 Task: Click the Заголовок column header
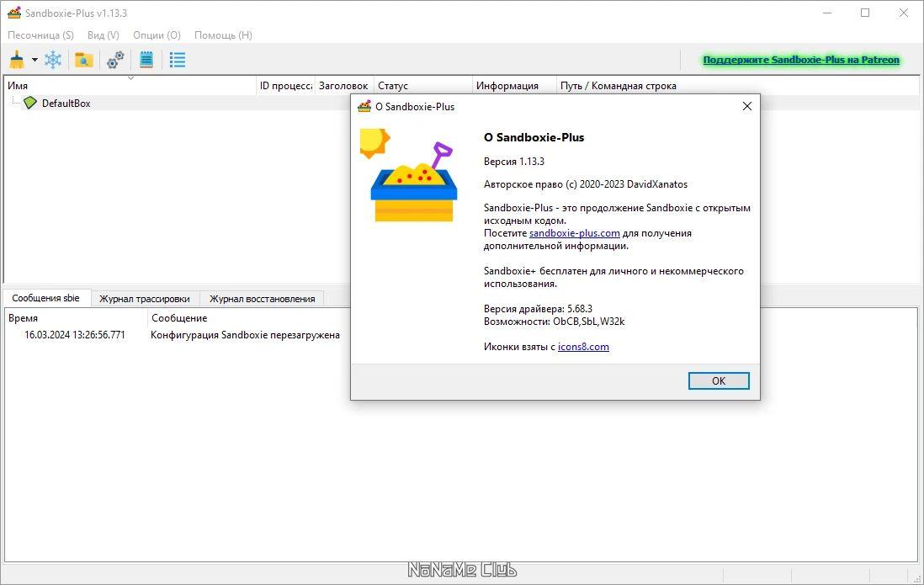[x=344, y=86]
